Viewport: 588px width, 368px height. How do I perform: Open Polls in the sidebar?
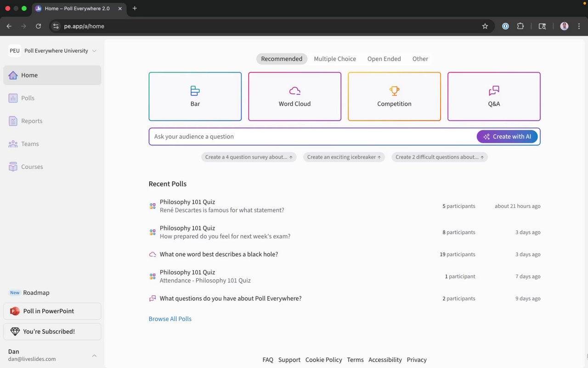(52, 98)
